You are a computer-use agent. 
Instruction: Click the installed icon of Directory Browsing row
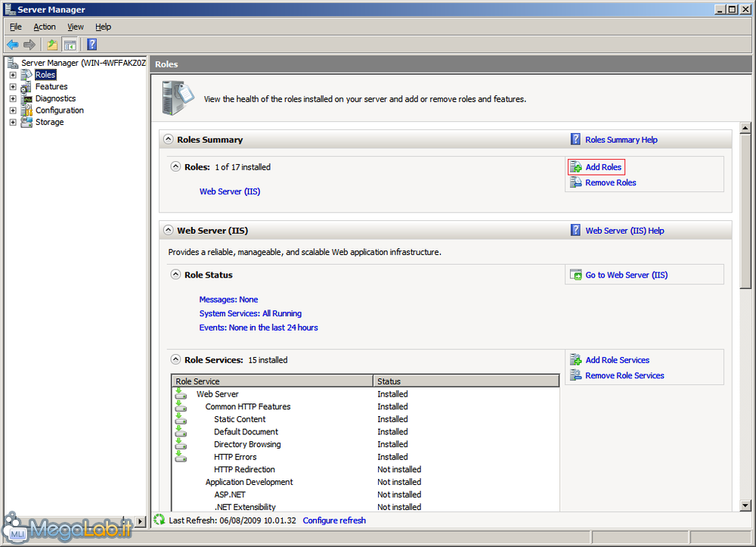pos(181,444)
